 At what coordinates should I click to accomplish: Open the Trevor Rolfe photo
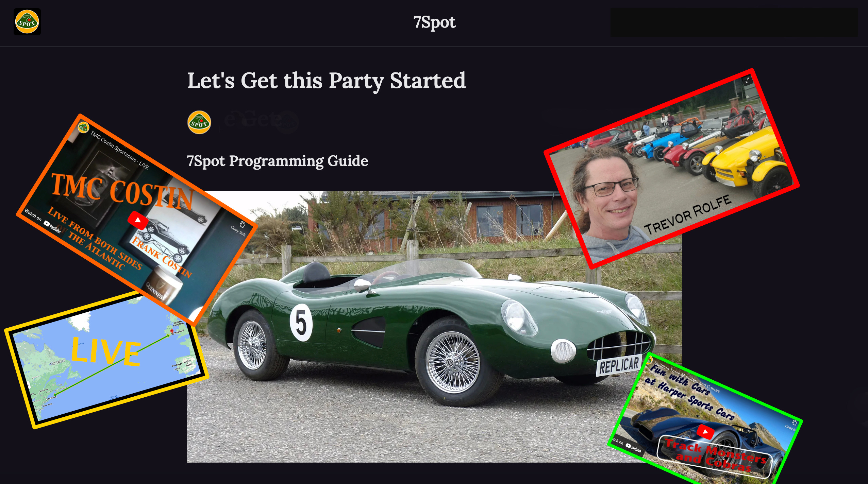[x=672, y=169]
